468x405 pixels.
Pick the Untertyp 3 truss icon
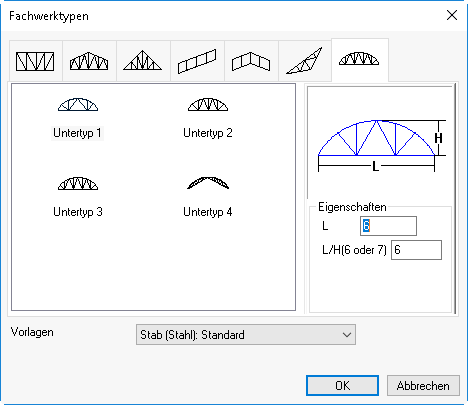click(78, 183)
